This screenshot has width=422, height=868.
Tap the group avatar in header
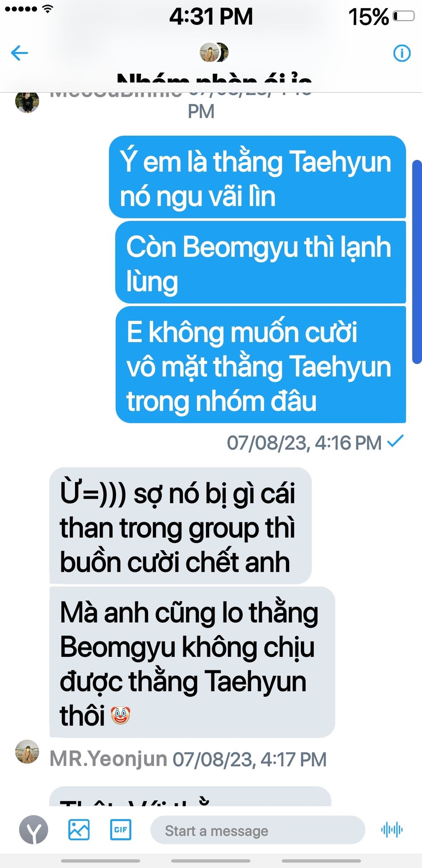(214, 52)
